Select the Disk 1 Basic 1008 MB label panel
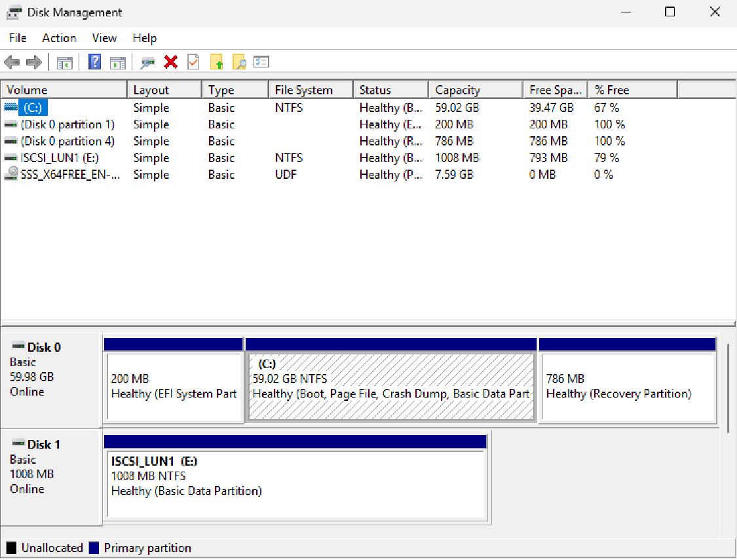 point(52,477)
